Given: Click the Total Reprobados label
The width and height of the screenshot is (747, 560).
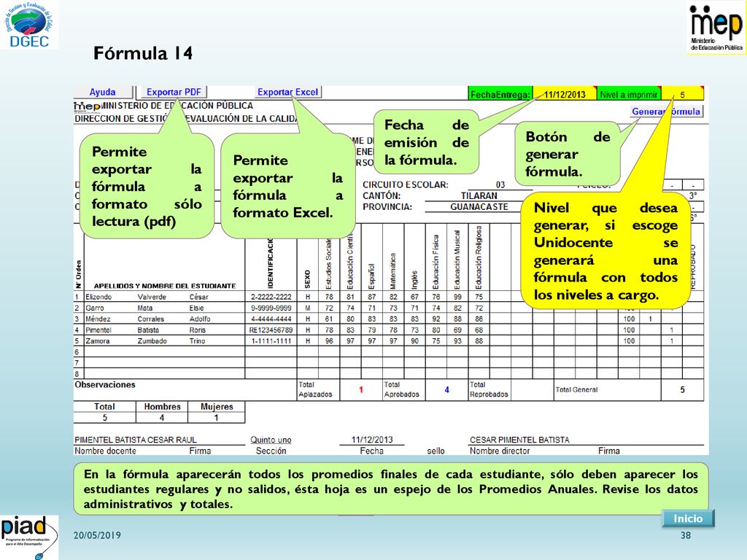Looking at the screenshot, I should (489, 389).
